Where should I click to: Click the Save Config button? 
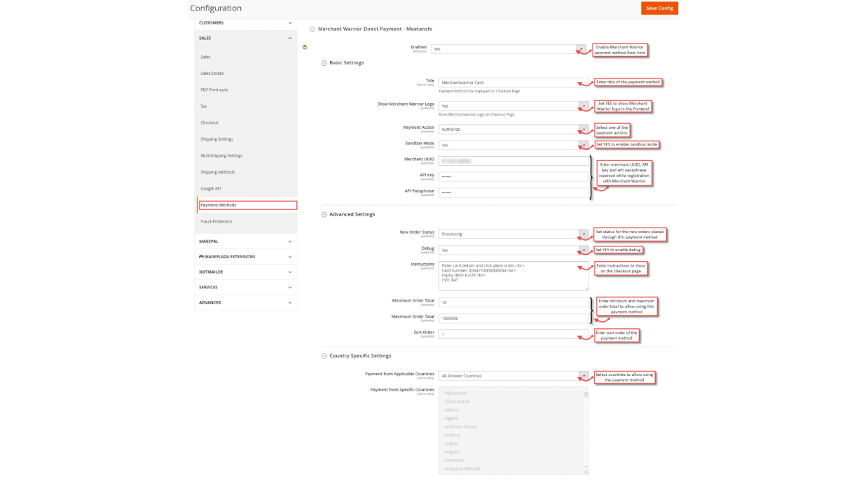(659, 8)
